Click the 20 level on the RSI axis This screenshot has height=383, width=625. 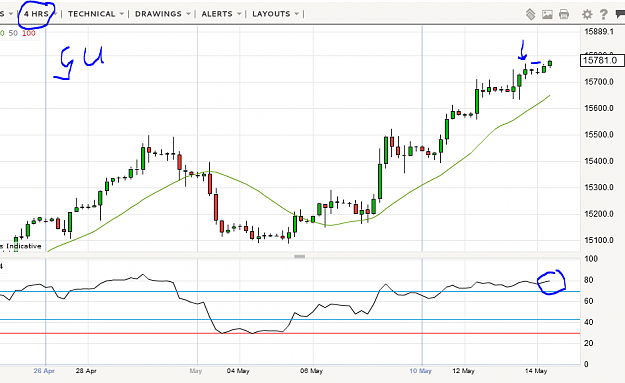[588, 343]
